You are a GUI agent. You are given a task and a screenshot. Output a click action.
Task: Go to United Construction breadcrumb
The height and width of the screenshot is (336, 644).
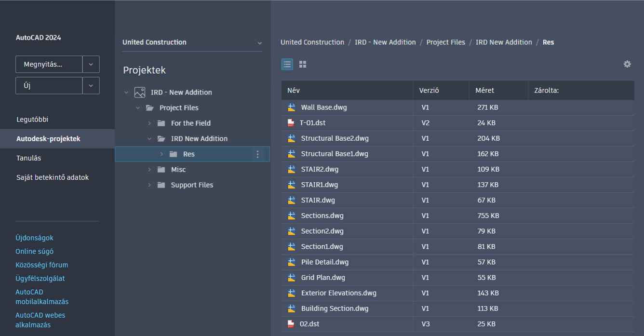pyautogui.click(x=312, y=42)
